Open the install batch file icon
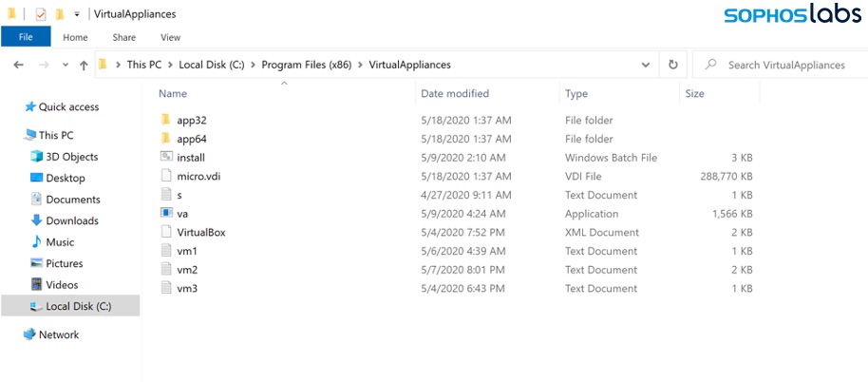The width and height of the screenshot is (868, 382). coord(165,158)
